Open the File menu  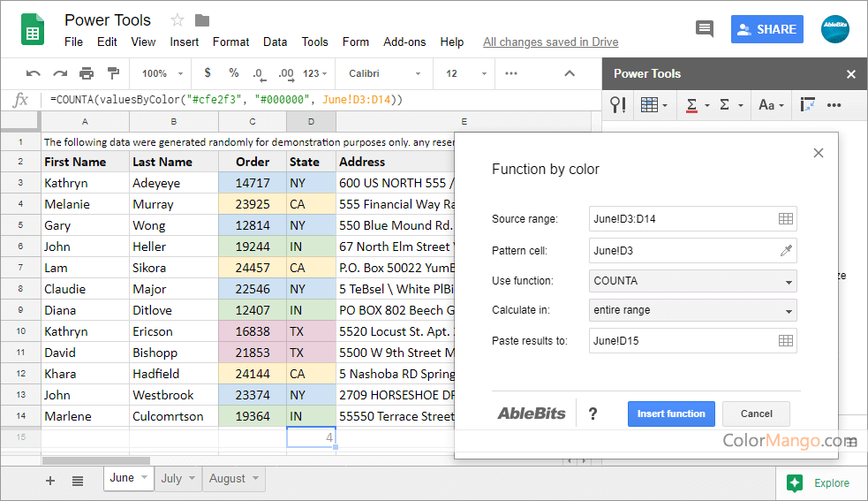coord(73,42)
